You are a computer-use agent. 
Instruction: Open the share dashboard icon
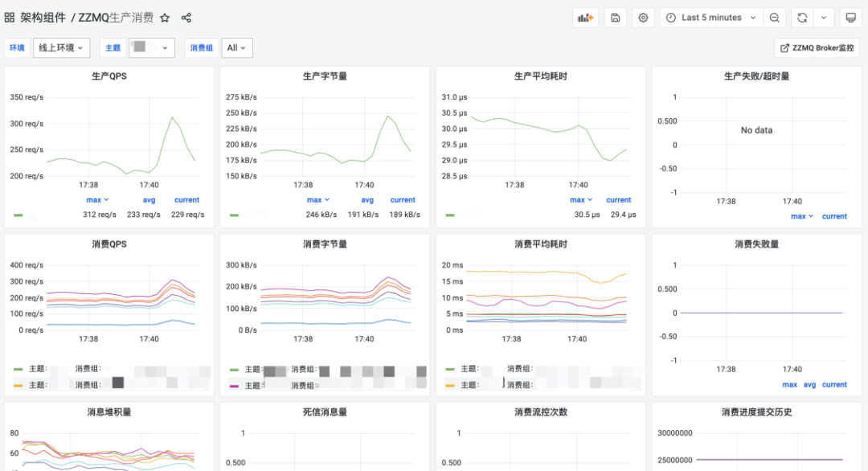tap(186, 16)
